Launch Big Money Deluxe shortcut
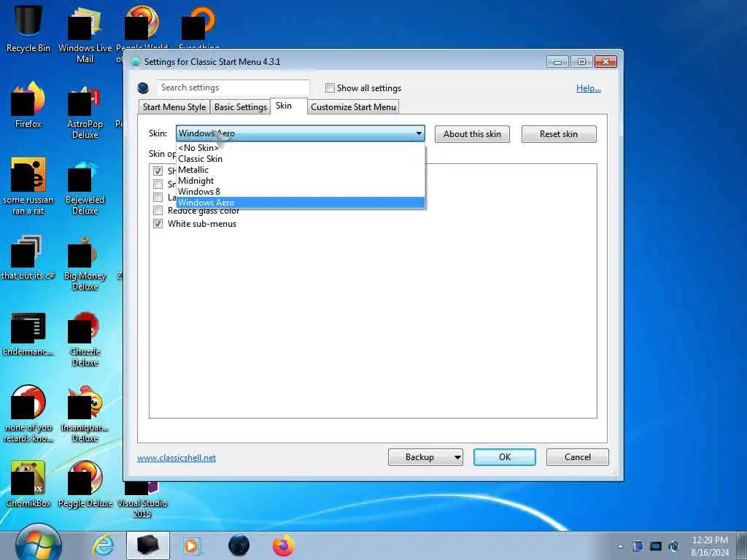Image resolution: width=747 pixels, height=560 pixels. 85,263
